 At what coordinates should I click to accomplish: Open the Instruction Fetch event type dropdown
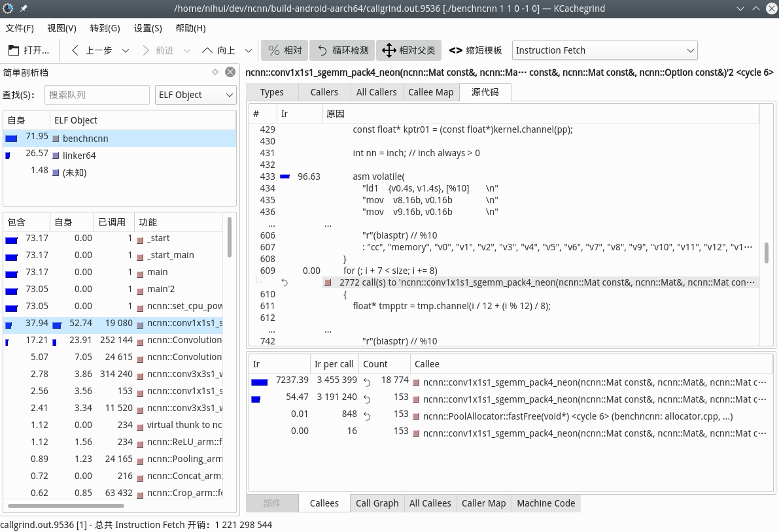coord(604,50)
